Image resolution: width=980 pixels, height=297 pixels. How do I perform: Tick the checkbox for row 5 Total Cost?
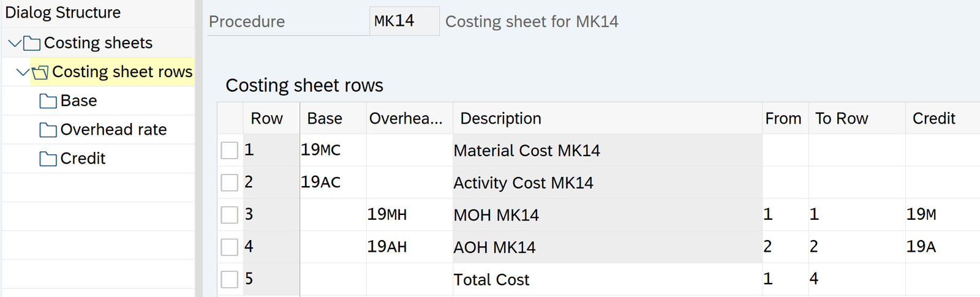click(x=229, y=279)
